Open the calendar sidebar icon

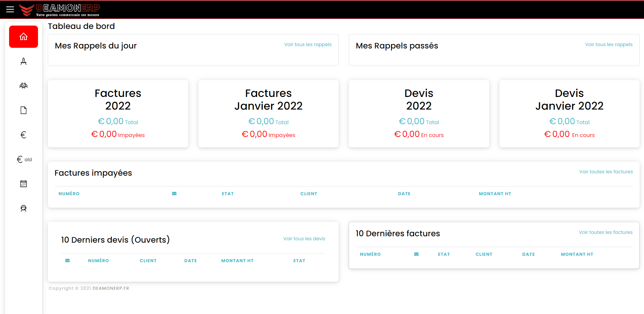(x=24, y=184)
